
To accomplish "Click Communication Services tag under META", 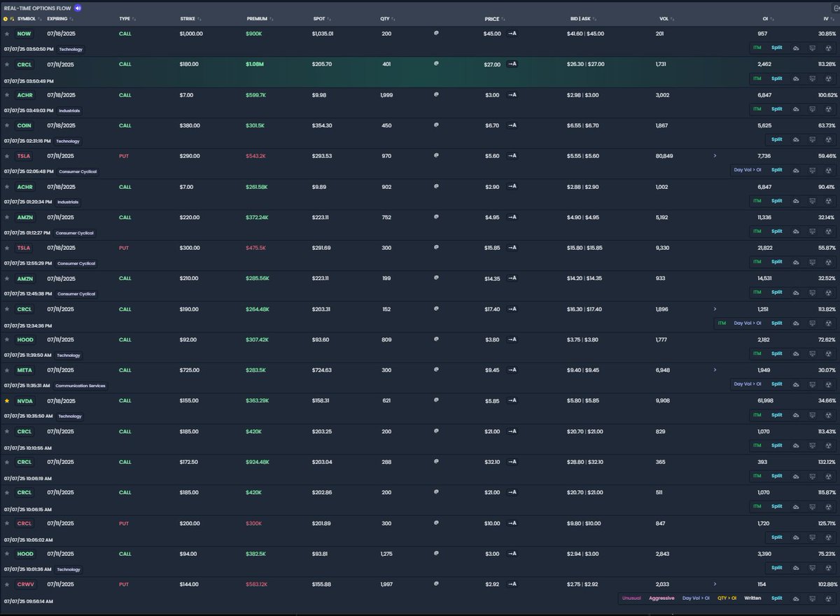I will pyautogui.click(x=82, y=386).
